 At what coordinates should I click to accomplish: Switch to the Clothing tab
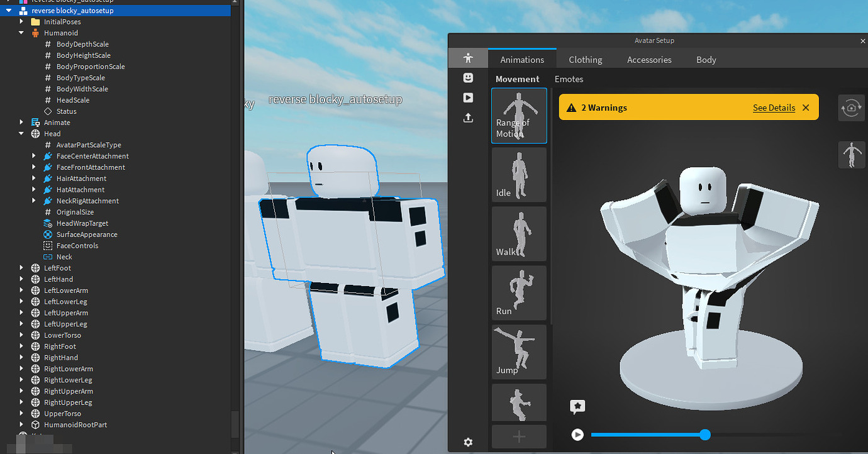coord(586,60)
